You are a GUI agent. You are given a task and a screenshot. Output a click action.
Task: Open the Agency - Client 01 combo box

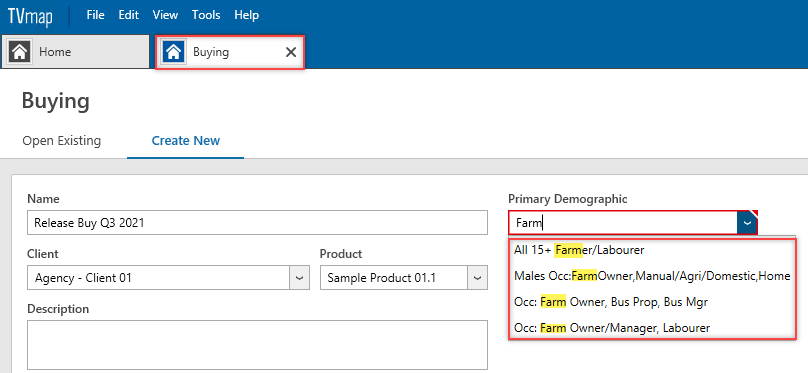[x=169, y=278]
